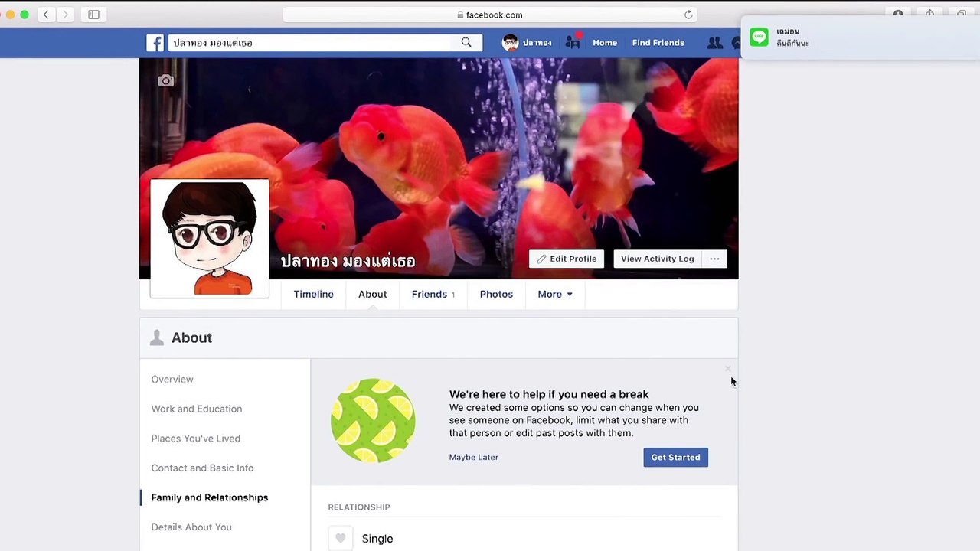
Task: Click the Facebook logo icon
Action: pyautogui.click(x=155, y=43)
